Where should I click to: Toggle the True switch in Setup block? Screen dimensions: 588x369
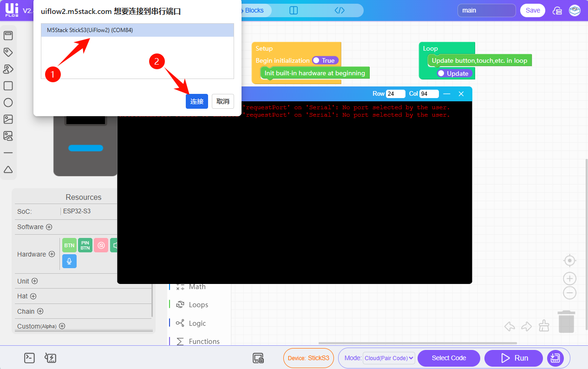click(x=325, y=60)
